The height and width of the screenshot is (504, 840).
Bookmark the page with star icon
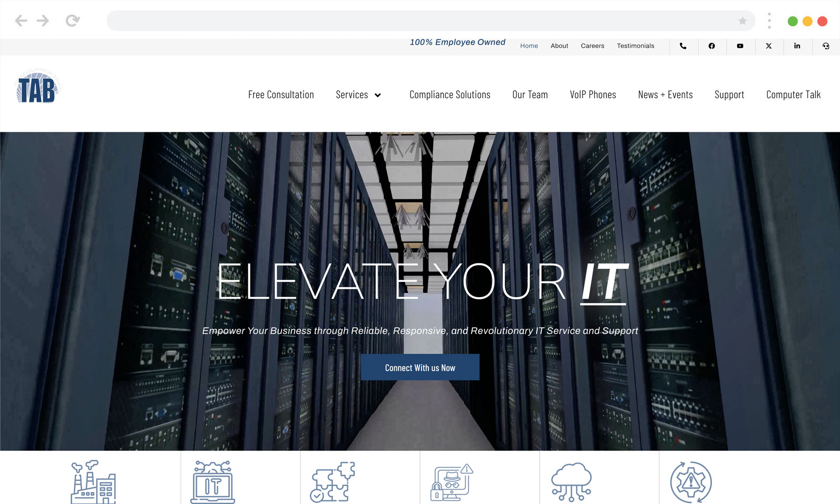742,21
